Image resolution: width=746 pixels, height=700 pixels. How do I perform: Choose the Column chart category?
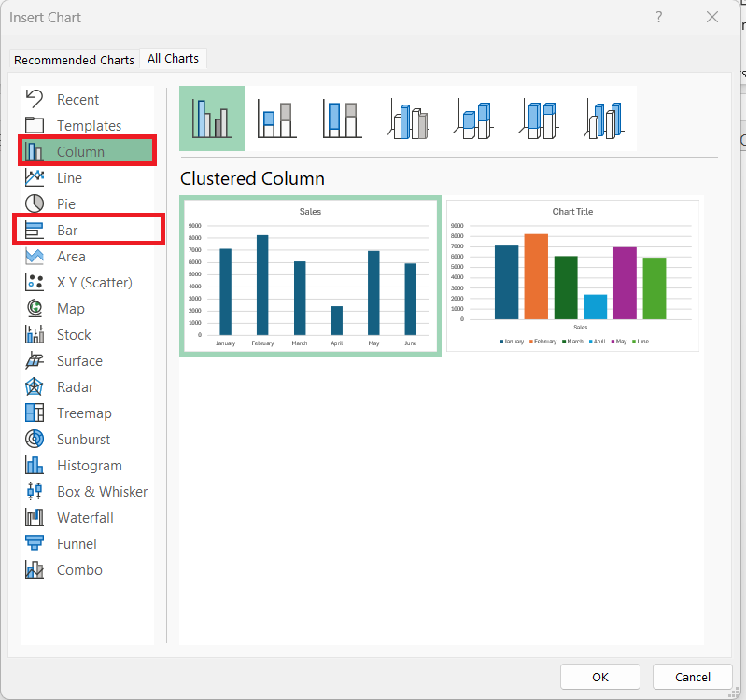88,152
